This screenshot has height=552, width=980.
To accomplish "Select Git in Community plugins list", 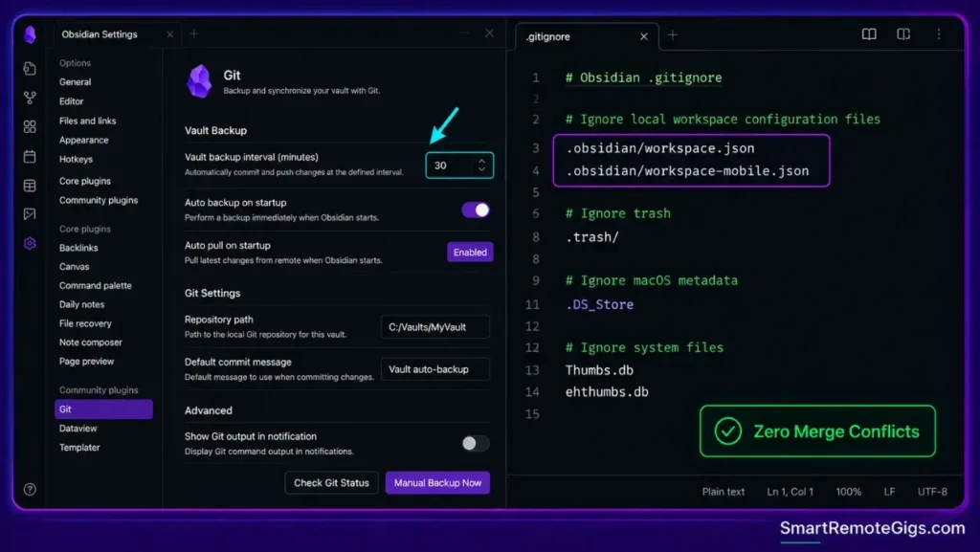I will click(103, 409).
